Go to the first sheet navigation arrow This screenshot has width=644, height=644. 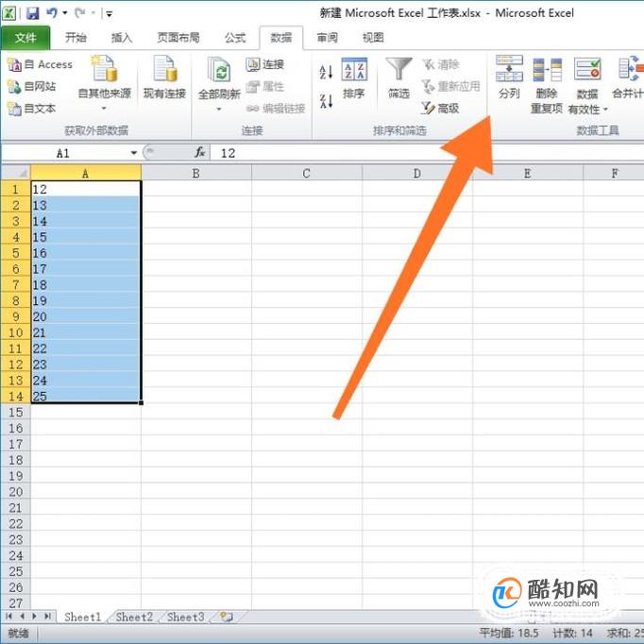[8, 616]
